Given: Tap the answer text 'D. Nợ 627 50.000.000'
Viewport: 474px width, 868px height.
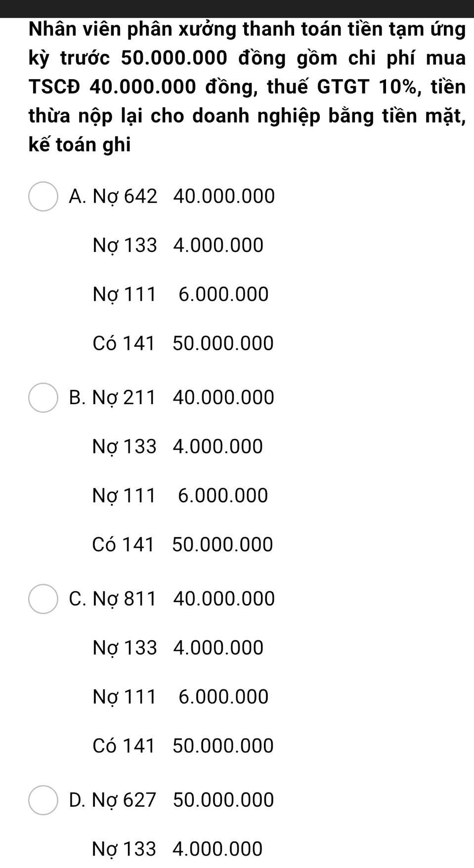Looking at the screenshot, I should 172,800.
